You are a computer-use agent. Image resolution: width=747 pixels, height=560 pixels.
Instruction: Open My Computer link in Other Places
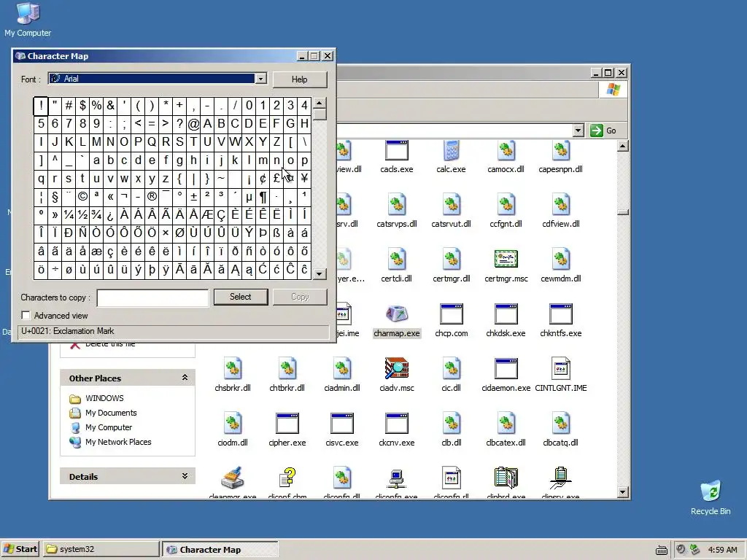(x=109, y=427)
